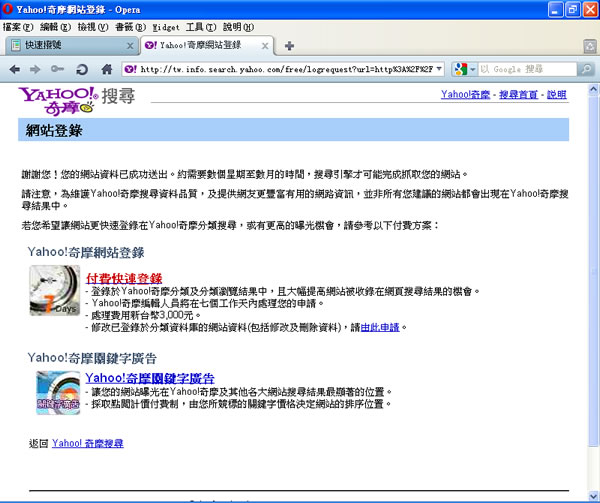
Task: Click the vertical scrollbar thumb
Action: click(x=593, y=271)
